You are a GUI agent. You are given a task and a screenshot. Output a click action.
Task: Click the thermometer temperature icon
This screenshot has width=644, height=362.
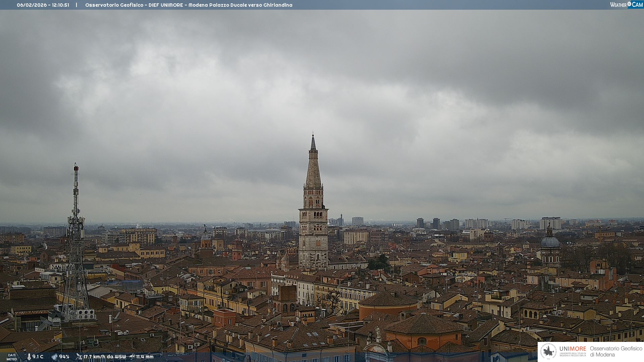(x=29, y=357)
